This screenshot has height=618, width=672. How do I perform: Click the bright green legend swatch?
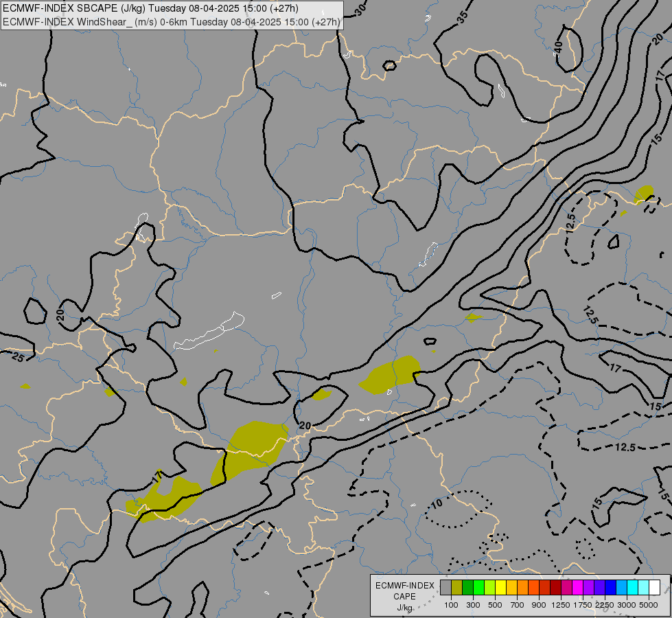[478, 587]
